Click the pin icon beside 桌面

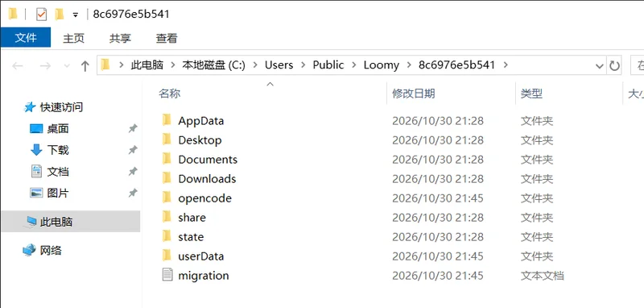pos(132,129)
